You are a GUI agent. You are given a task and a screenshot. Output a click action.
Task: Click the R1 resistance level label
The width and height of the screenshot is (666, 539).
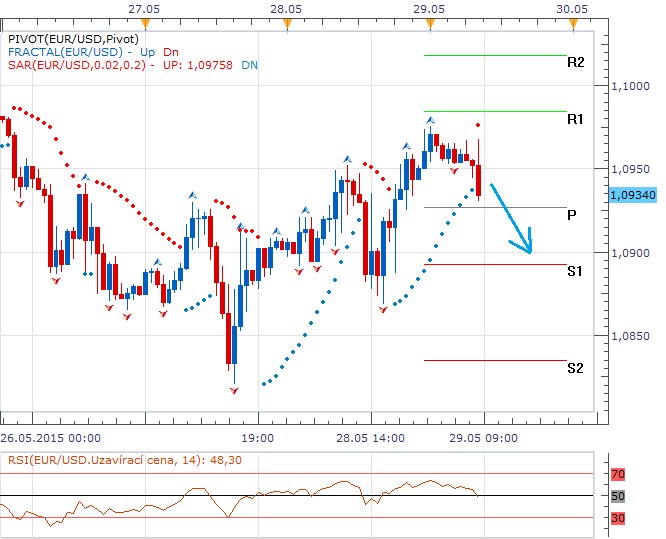point(575,119)
